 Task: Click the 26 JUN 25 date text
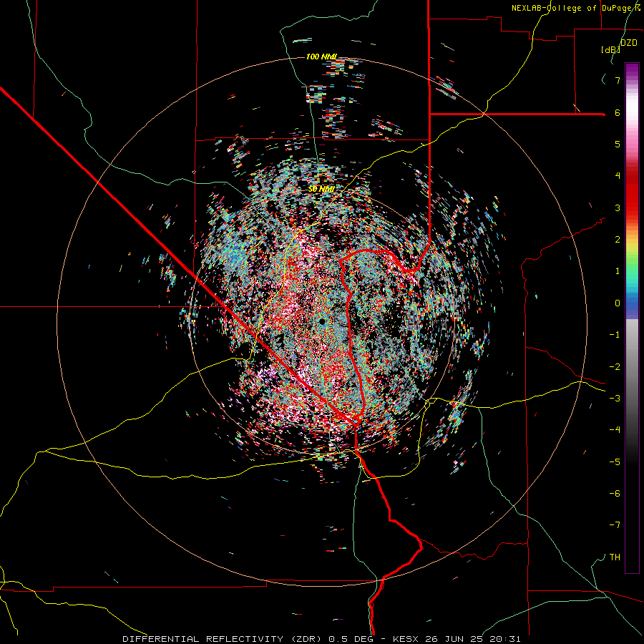click(455, 639)
